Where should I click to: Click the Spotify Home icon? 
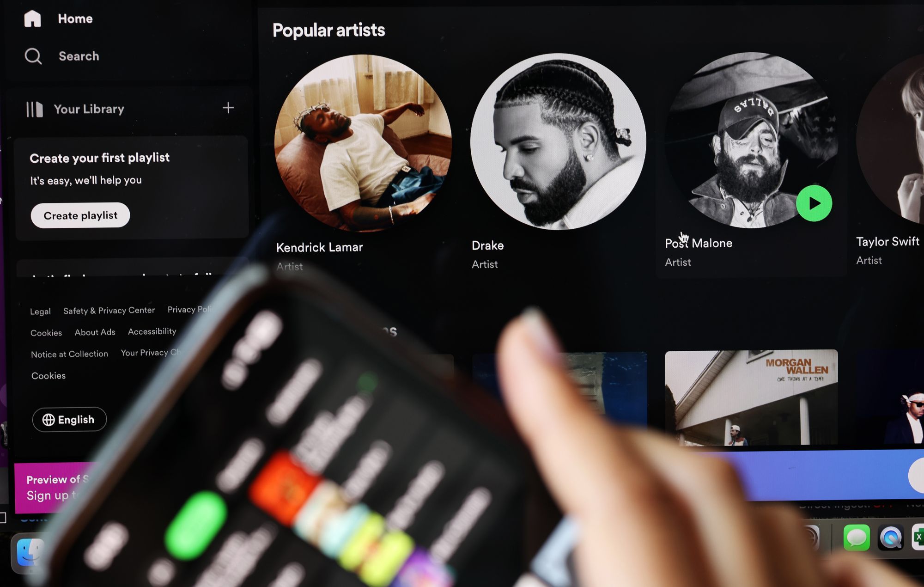pos(32,18)
